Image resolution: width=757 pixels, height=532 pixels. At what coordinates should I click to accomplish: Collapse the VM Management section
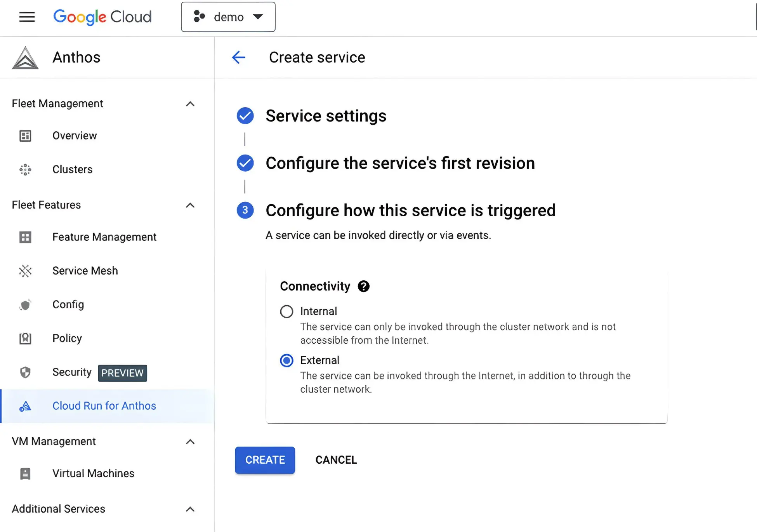[x=190, y=442]
